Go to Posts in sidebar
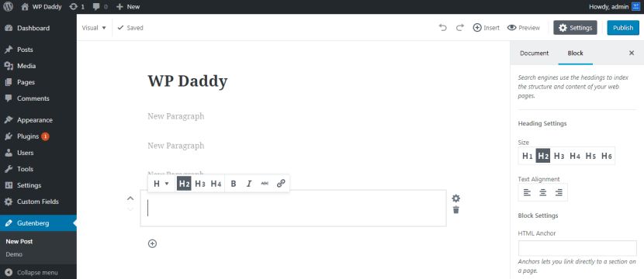 38,50
